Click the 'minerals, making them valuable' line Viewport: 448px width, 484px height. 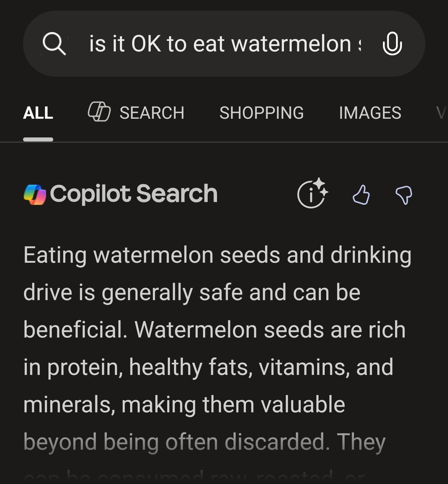(x=184, y=405)
